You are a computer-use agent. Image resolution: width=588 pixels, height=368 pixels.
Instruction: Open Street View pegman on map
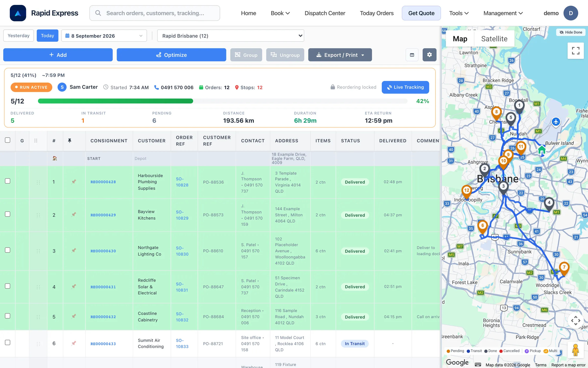[576, 350]
